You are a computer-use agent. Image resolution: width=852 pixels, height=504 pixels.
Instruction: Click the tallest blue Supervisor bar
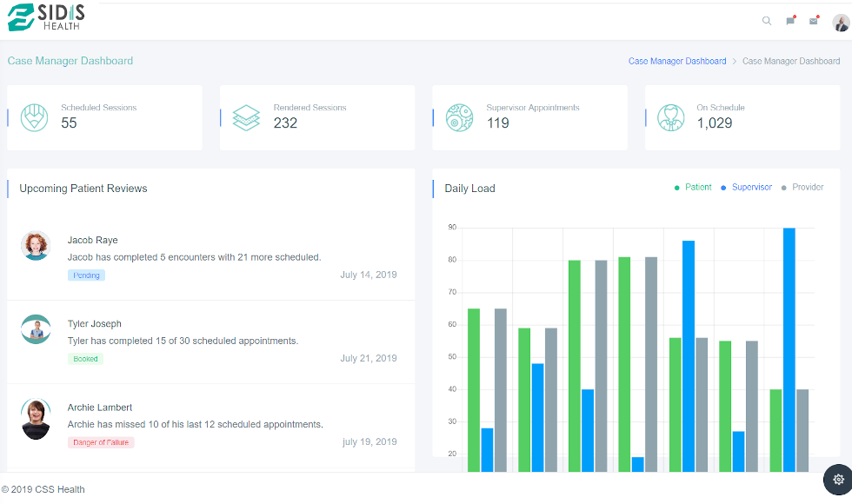pos(789,348)
